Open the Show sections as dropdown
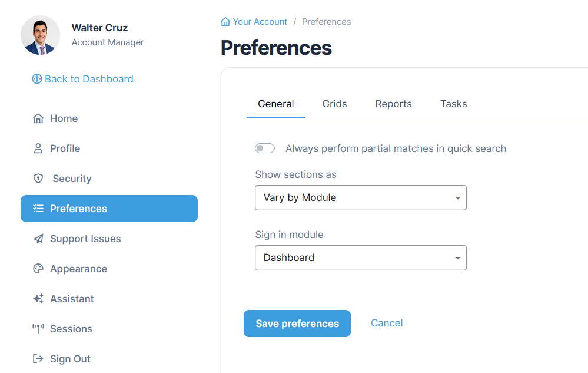588x373 pixels. [360, 198]
